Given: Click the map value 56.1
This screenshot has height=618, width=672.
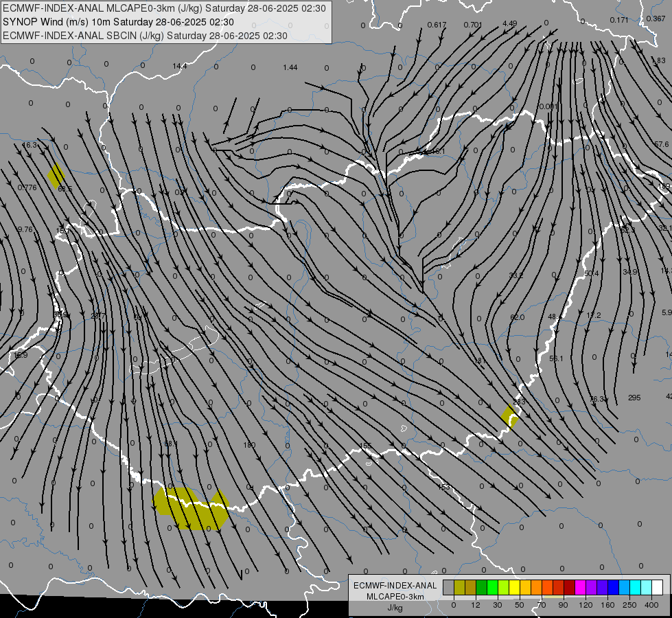Looking at the screenshot, I should click(556, 358).
